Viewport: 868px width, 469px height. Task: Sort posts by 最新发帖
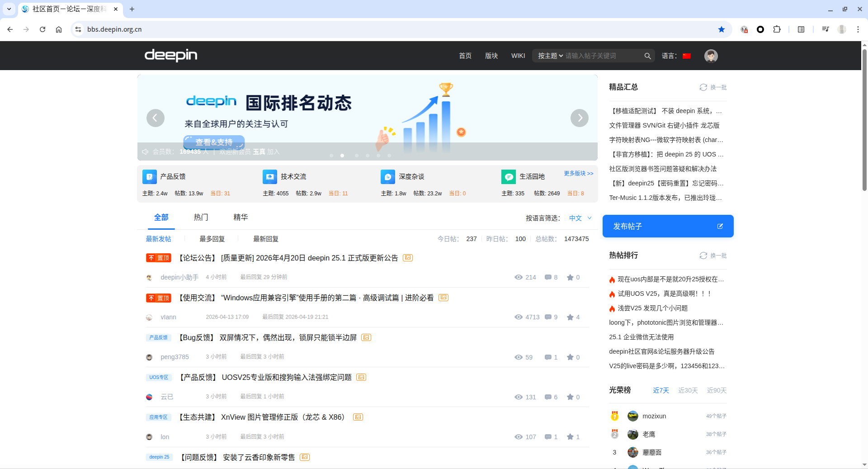158,239
